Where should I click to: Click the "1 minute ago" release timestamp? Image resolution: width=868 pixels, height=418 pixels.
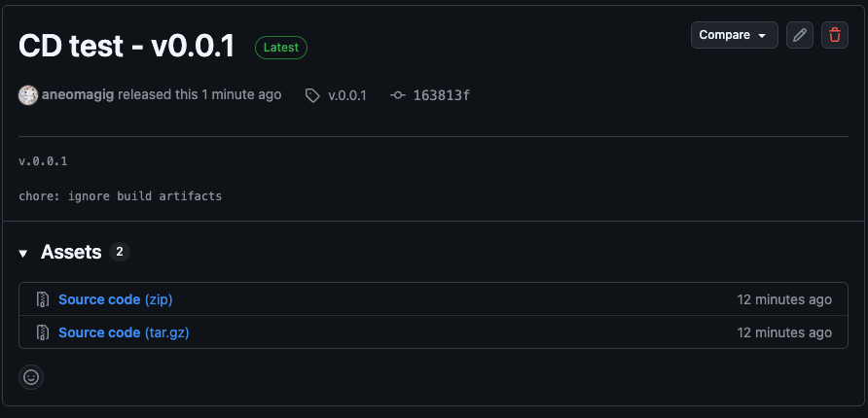(241, 95)
